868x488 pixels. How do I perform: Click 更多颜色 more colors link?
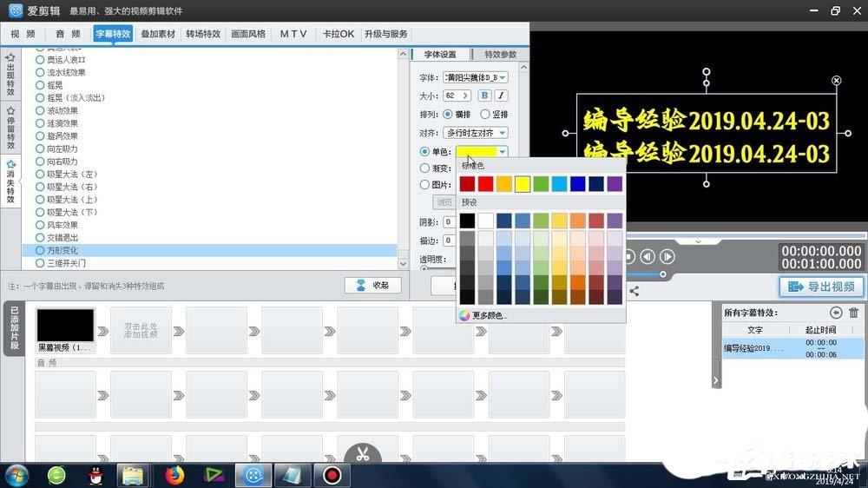coord(483,315)
